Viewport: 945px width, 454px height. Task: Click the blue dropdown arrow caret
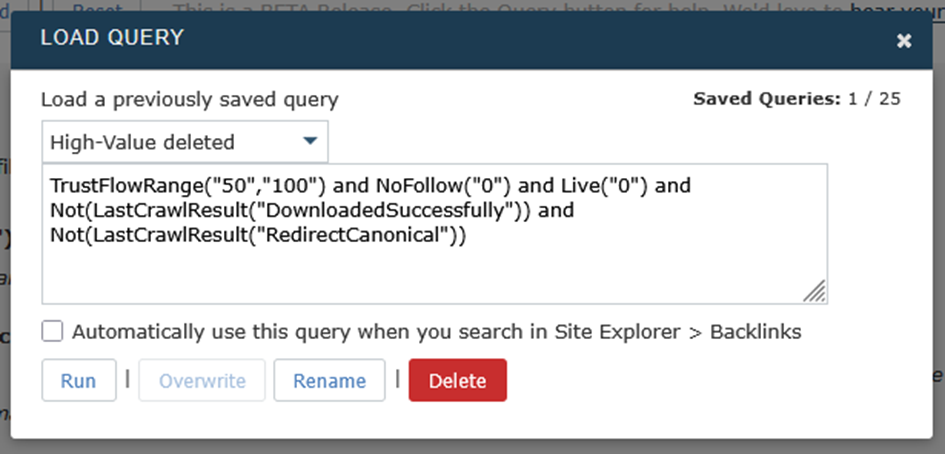310,141
